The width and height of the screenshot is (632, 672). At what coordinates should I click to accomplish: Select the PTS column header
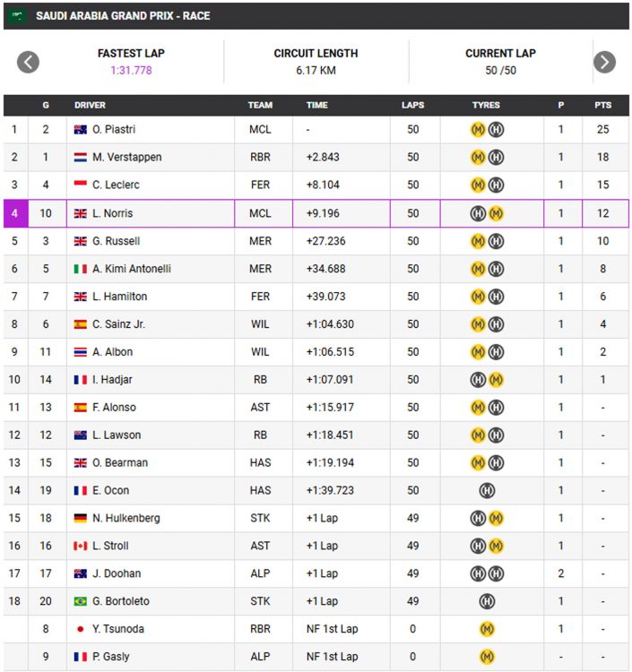[x=602, y=106]
